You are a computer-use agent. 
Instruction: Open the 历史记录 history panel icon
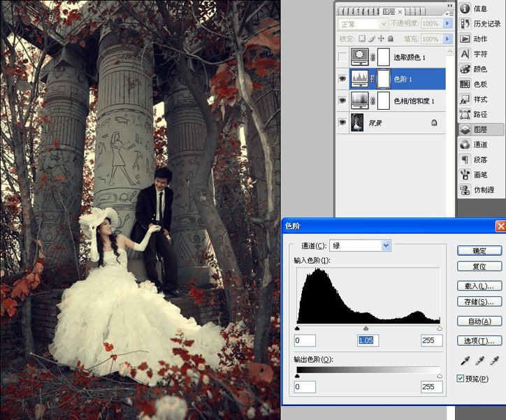[465, 24]
